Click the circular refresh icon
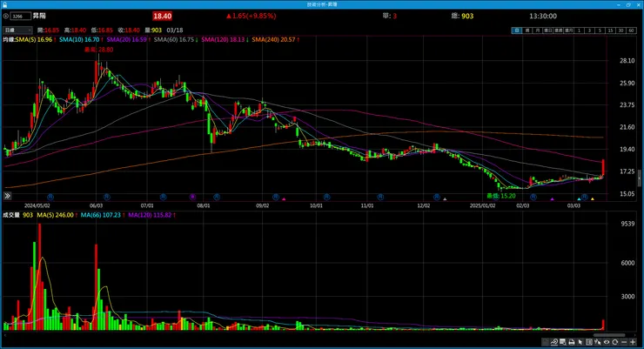Screen dimensions: 644x349 coord(614,342)
